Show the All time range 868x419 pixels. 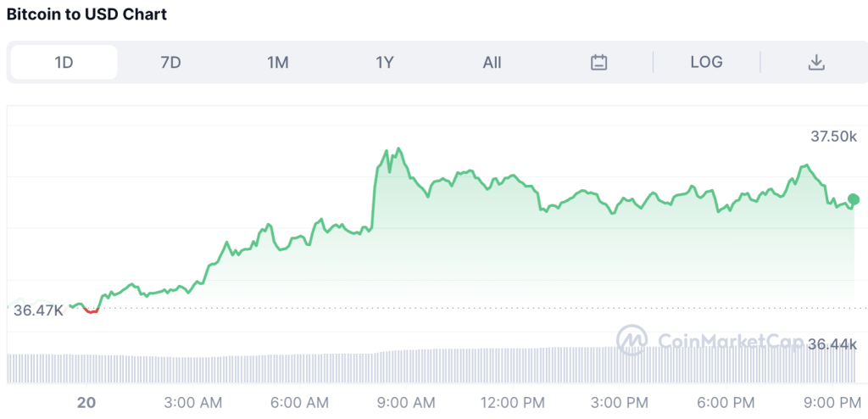coord(492,62)
